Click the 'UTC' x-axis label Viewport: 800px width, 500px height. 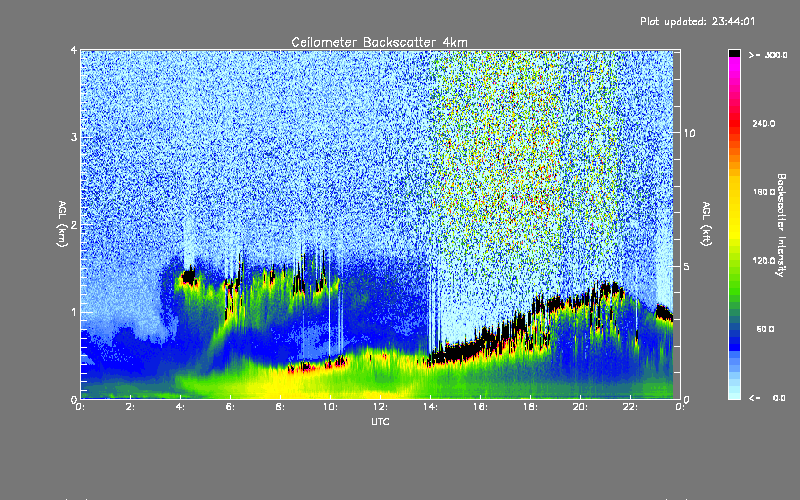[380, 421]
